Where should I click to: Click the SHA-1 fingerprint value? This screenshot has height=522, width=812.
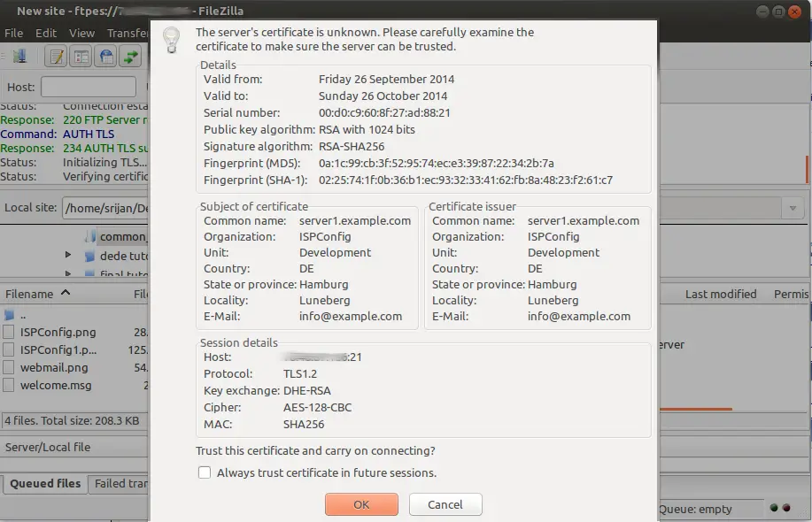click(466, 180)
